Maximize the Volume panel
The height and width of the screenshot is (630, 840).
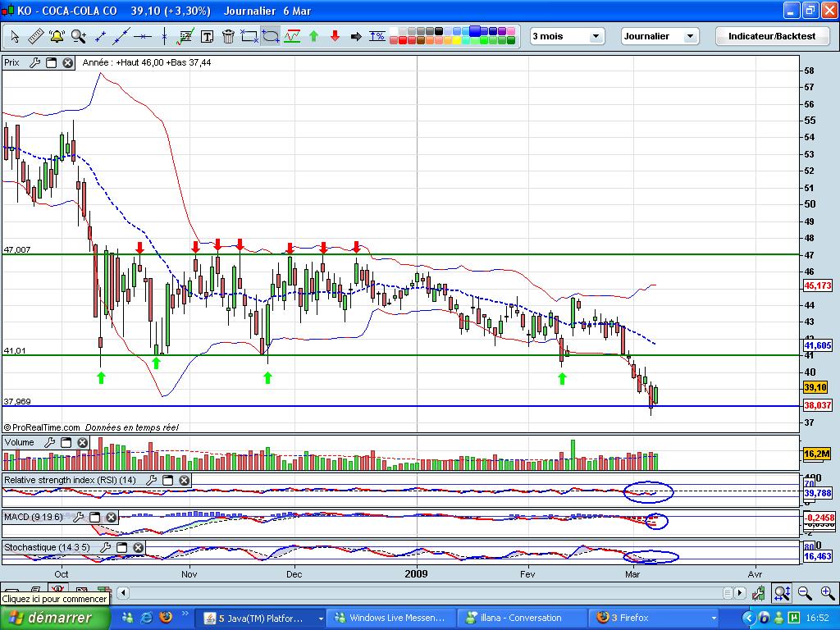point(66,442)
